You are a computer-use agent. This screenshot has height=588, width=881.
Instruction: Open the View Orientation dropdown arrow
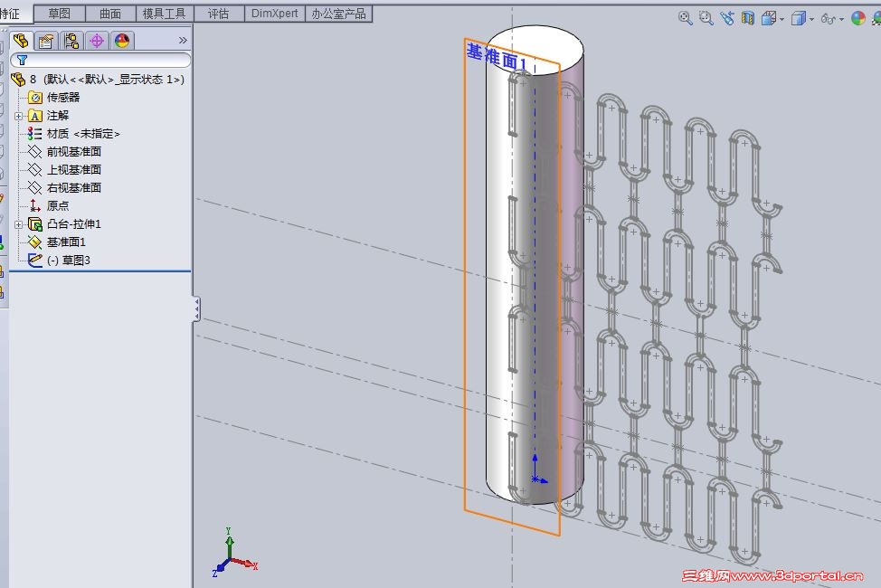782,20
